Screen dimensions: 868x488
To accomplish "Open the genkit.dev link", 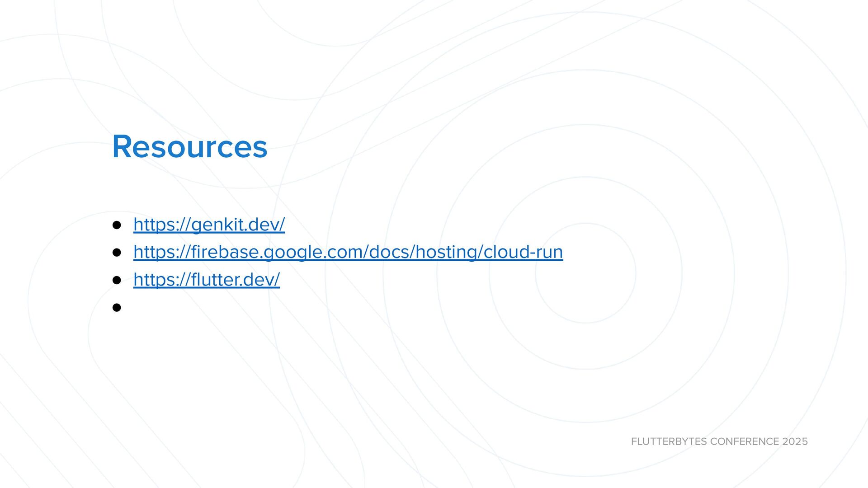I will 209,225.
